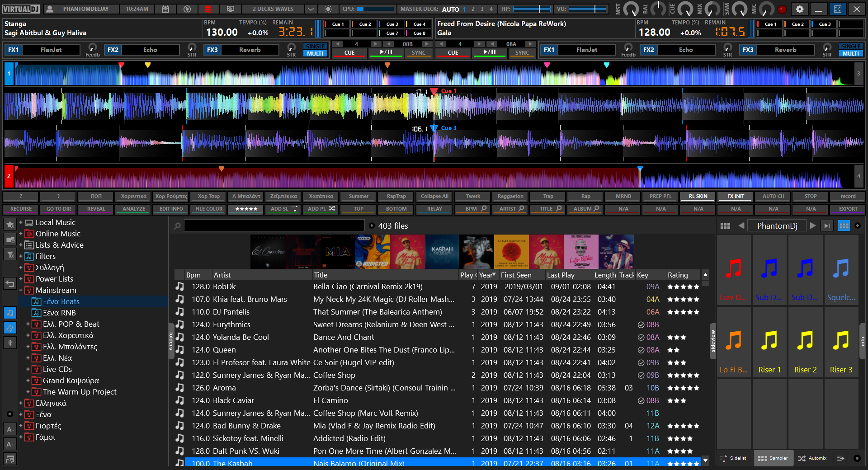The height and width of the screenshot is (470, 868).
Task: Expand The Warm Up Project folder
Action: (x=28, y=392)
